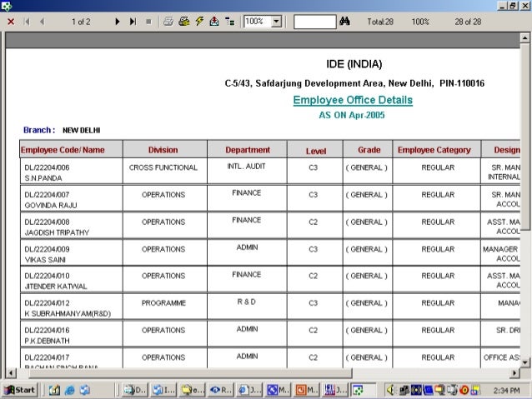Click vertical scrollbar down arrow

click(x=524, y=362)
